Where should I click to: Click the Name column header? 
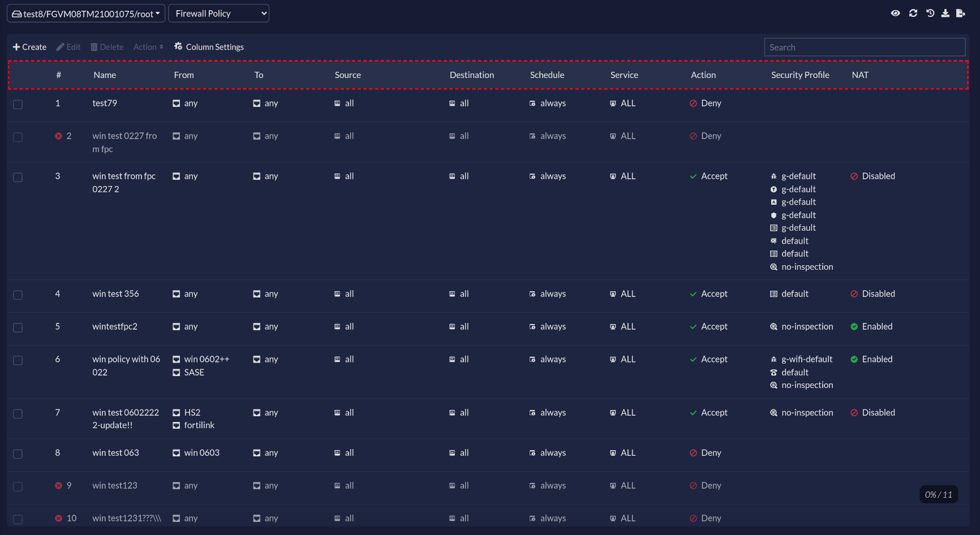point(105,75)
